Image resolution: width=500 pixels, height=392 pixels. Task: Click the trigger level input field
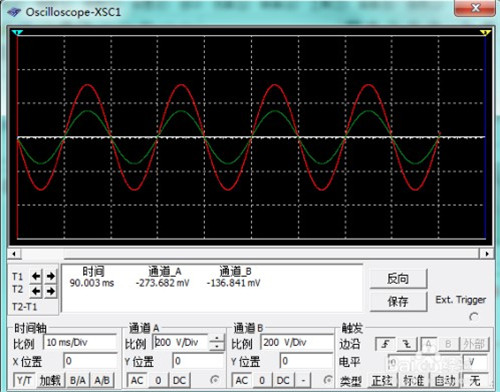(425, 362)
